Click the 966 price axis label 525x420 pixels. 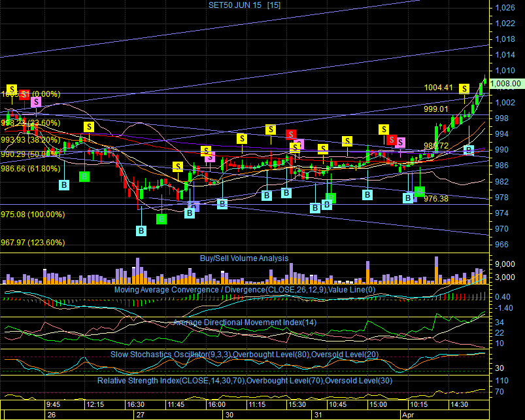pyautogui.click(x=502, y=245)
